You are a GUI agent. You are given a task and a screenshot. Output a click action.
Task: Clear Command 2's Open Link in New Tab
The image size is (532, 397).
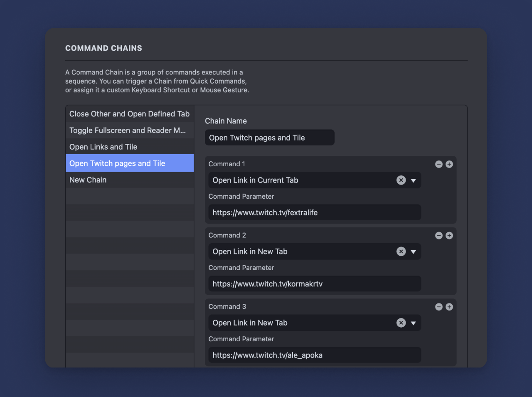401,252
